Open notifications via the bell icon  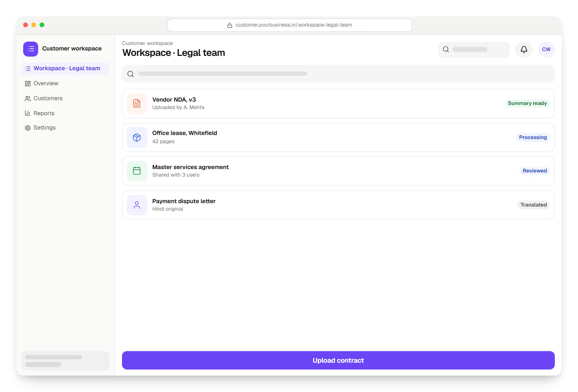click(524, 49)
